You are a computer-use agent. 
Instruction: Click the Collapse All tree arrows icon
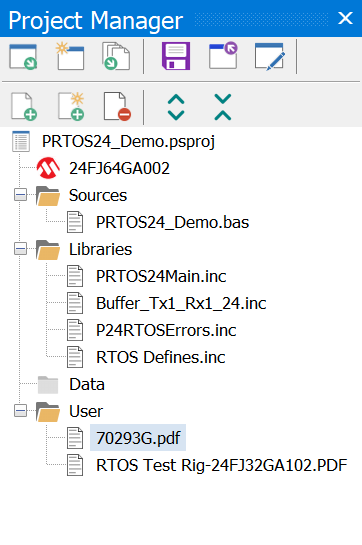pyautogui.click(x=223, y=107)
